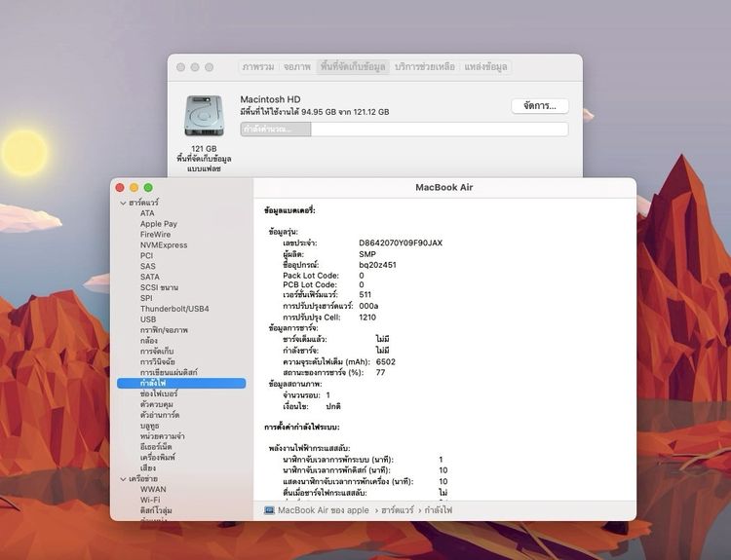This screenshot has width=731, height=560.
Task: Minimize the MacBook Air window with yellow button
Action: tap(134, 187)
